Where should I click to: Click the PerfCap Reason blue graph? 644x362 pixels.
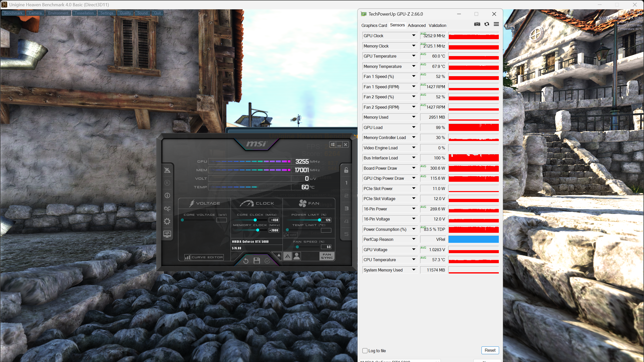[x=473, y=239]
